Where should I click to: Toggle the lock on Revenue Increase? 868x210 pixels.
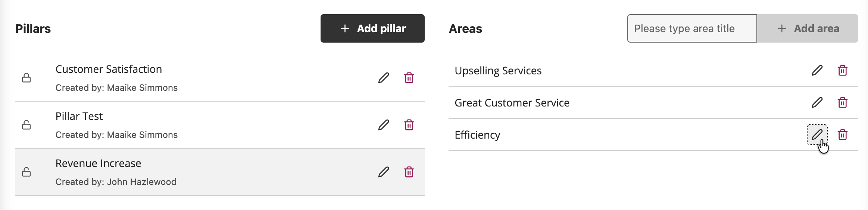point(26,172)
